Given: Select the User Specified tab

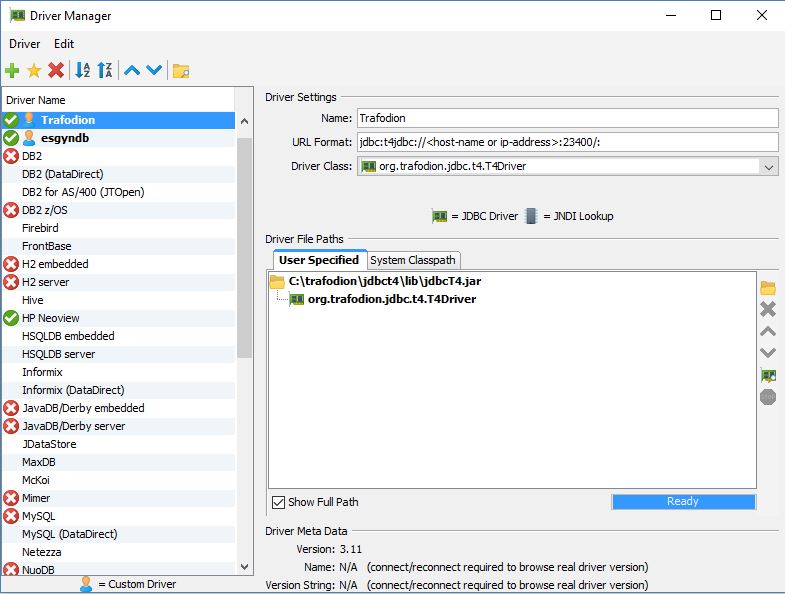Looking at the screenshot, I should 318,260.
